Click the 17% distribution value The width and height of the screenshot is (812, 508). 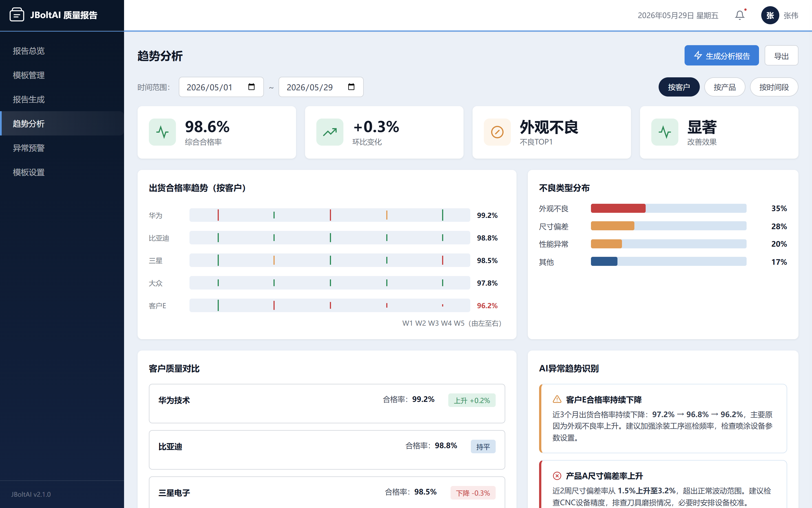(x=779, y=262)
